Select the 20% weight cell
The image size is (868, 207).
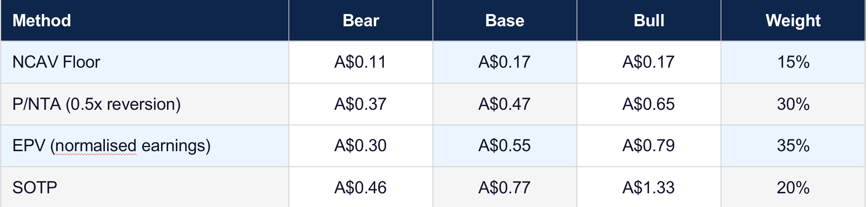click(793, 187)
